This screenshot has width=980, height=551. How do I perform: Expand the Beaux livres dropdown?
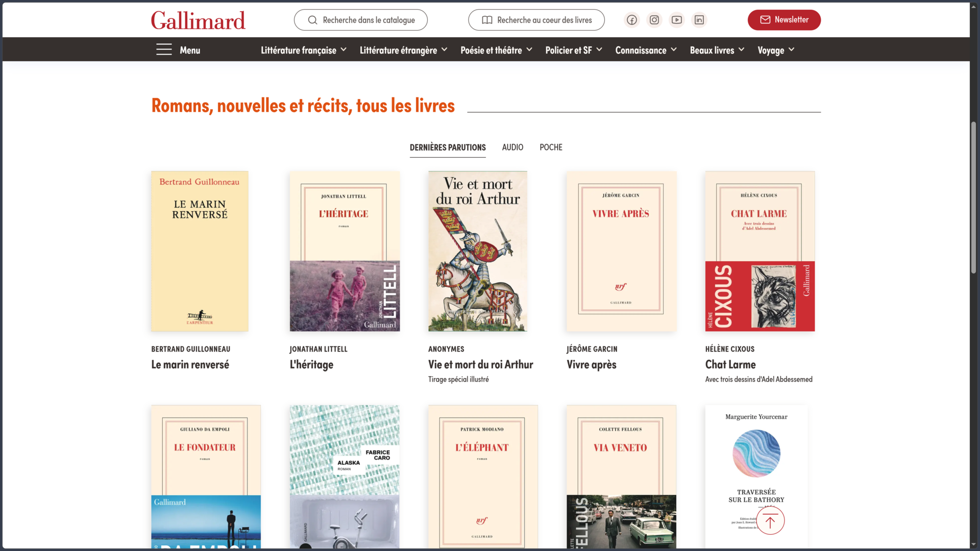(x=717, y=50)
